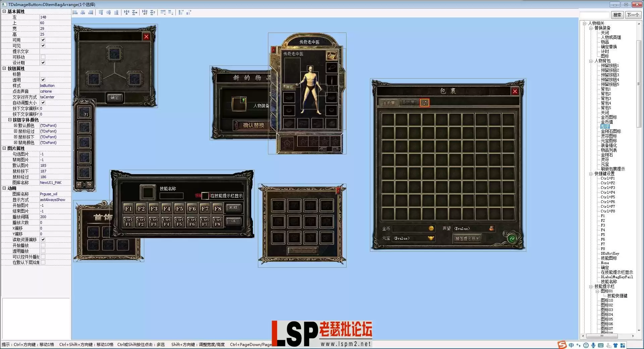The height and width of the screenshot is (349, 644).
Task: Click the equal horizontal spacing toolbar icon
Action: coord(126,12)
